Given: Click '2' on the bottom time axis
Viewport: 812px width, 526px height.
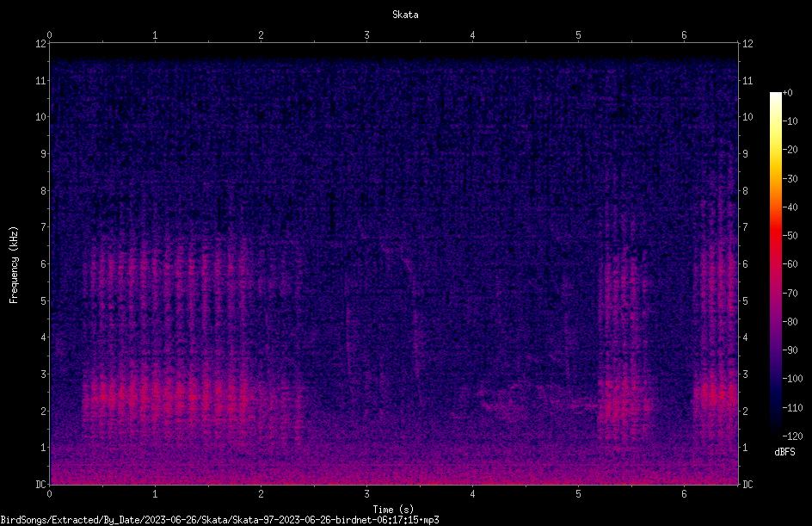Looking at the screenshot, I should [x=261, y=494].
